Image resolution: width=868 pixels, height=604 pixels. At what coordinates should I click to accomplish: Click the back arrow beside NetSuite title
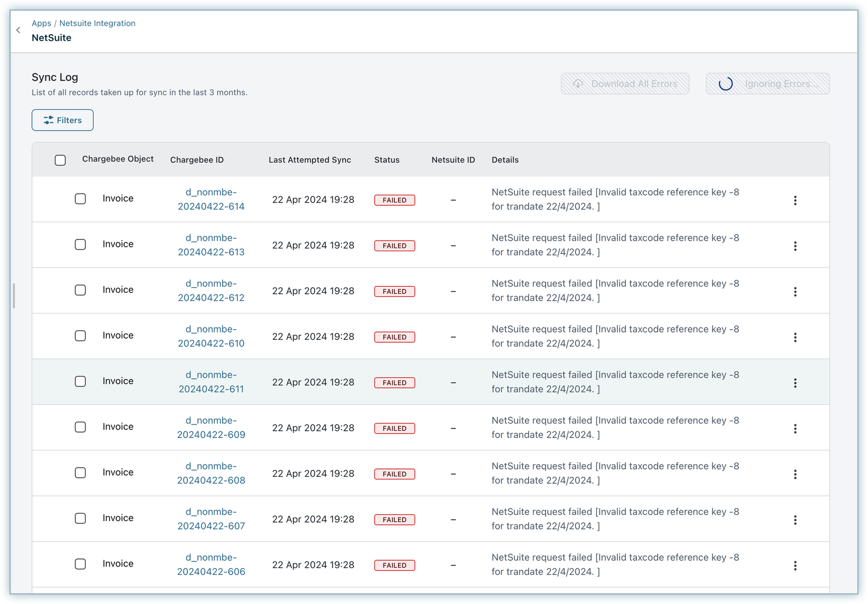(x=19, y=30)
